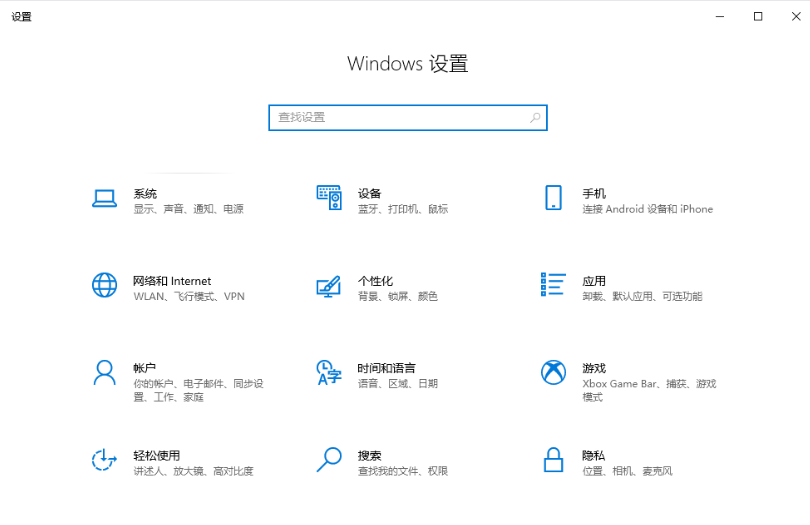Click description 查找我的文件、权限
Screen dimensions: 810x525
point(403,471)
